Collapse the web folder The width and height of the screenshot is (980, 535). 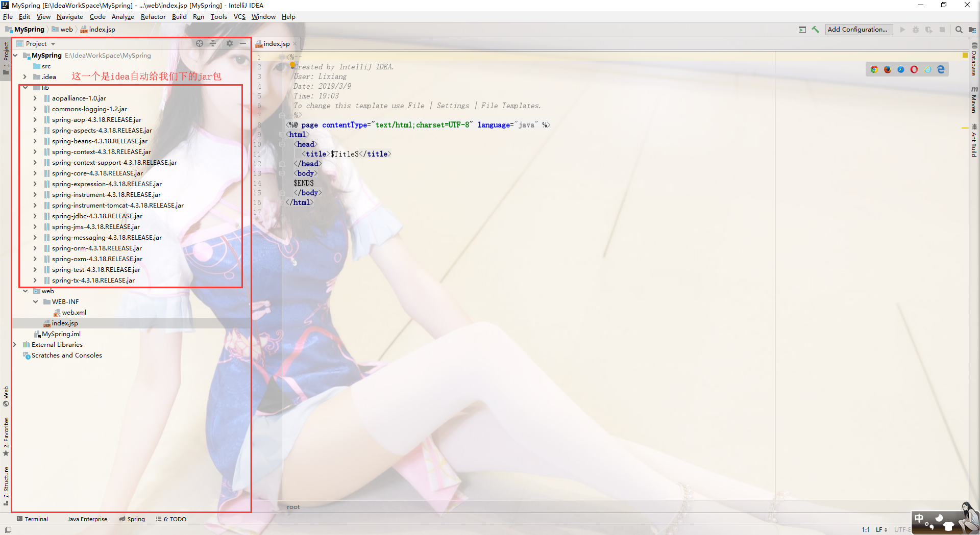click(25, 291)
